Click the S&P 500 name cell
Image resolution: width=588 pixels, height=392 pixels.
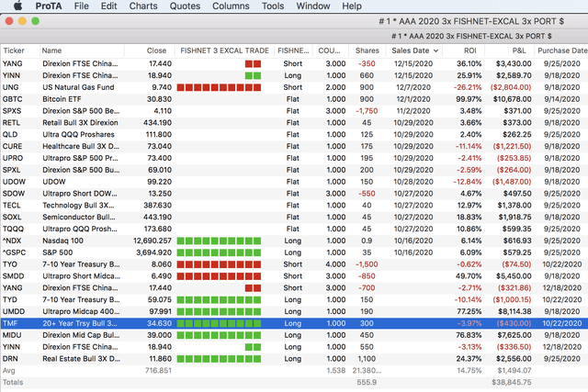(x=57, y=252)
